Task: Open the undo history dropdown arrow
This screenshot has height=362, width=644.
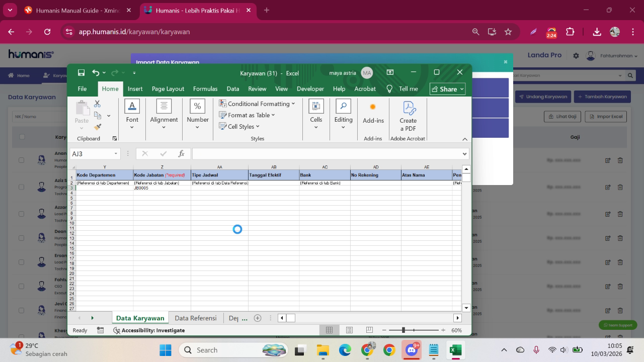Action: 104,73
